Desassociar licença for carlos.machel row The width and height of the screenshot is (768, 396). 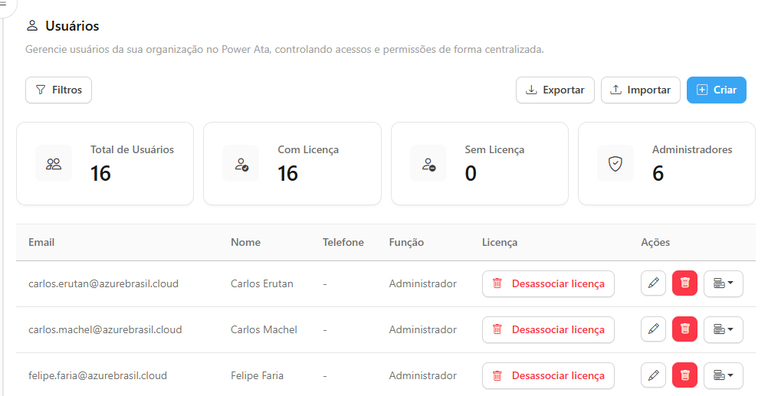pos(548,330)
